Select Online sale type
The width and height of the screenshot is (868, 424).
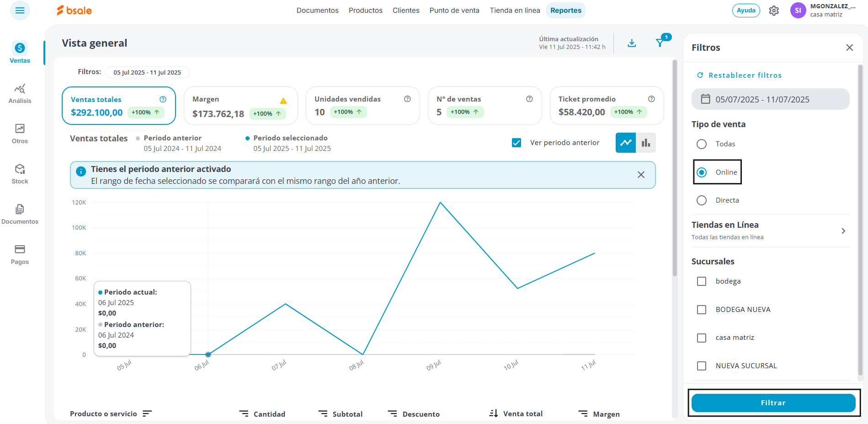(702, 172)
